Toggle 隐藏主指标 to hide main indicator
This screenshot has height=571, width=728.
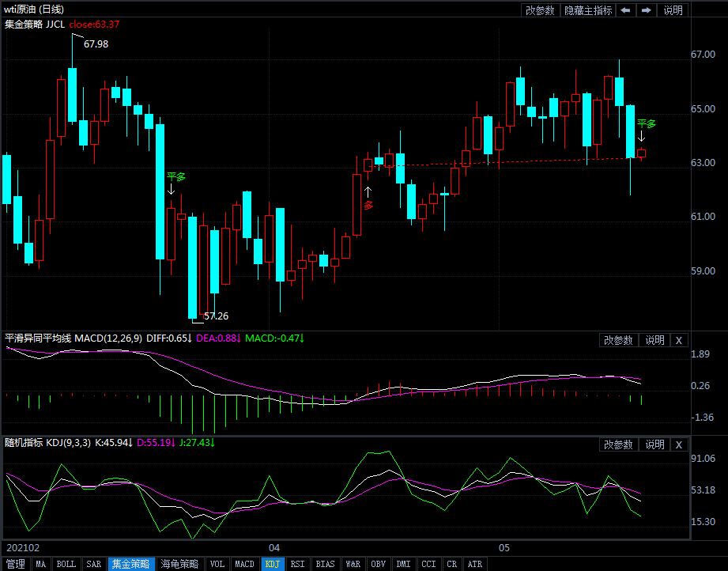[588, 10]
